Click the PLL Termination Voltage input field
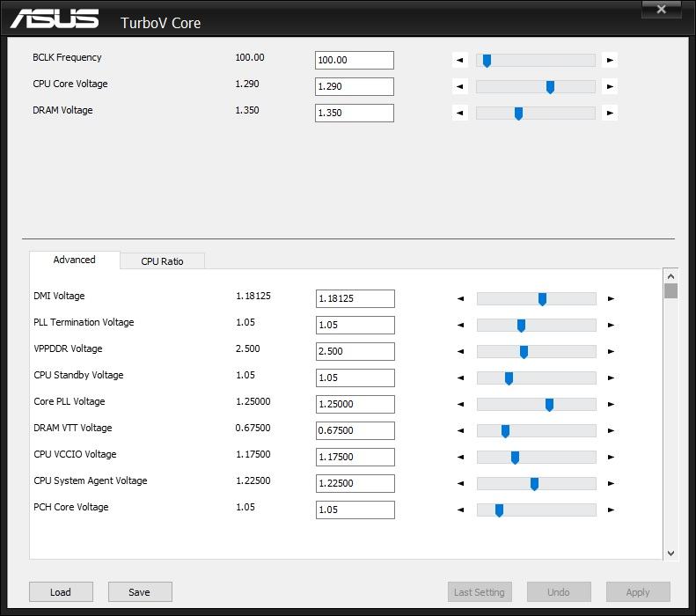 (355, 326)
